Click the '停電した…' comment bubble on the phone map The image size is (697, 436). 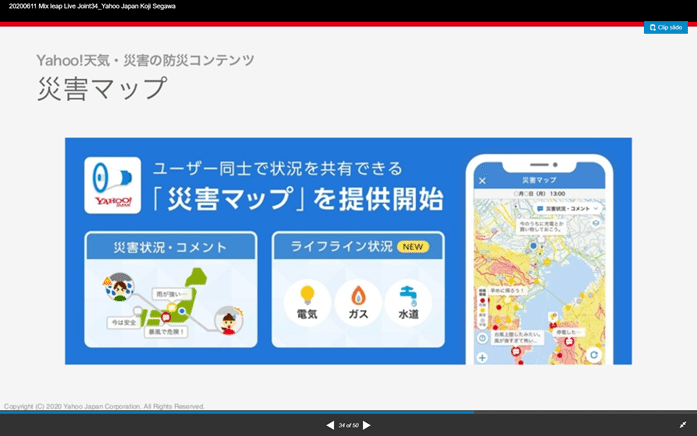point(568,332)
